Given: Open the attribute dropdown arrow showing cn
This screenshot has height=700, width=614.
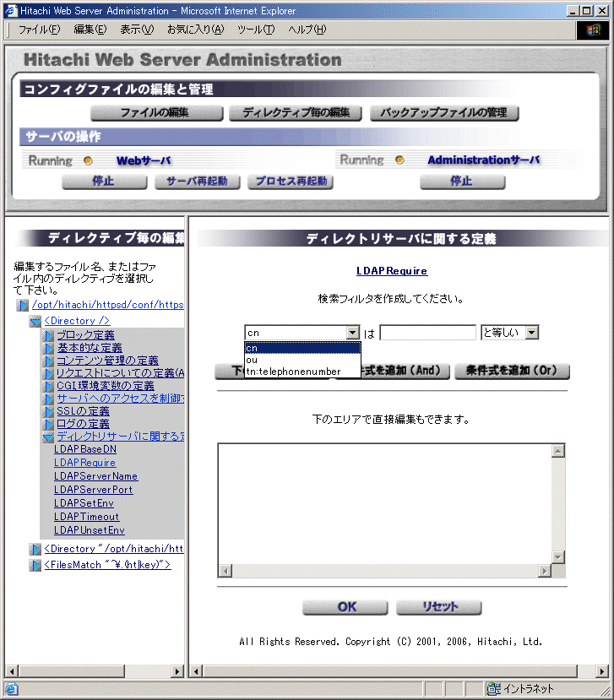Looking at the screenshot, I should click(353, 333).
